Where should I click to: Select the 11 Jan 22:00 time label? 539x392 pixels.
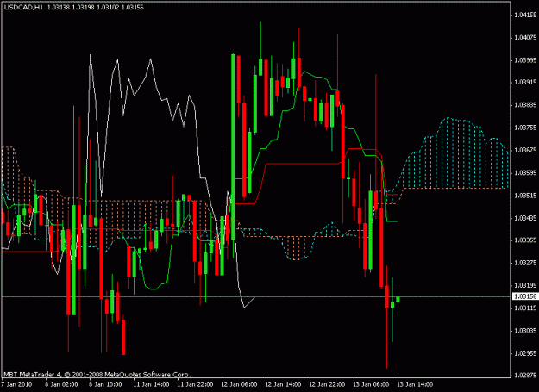[x=195, y=384]
